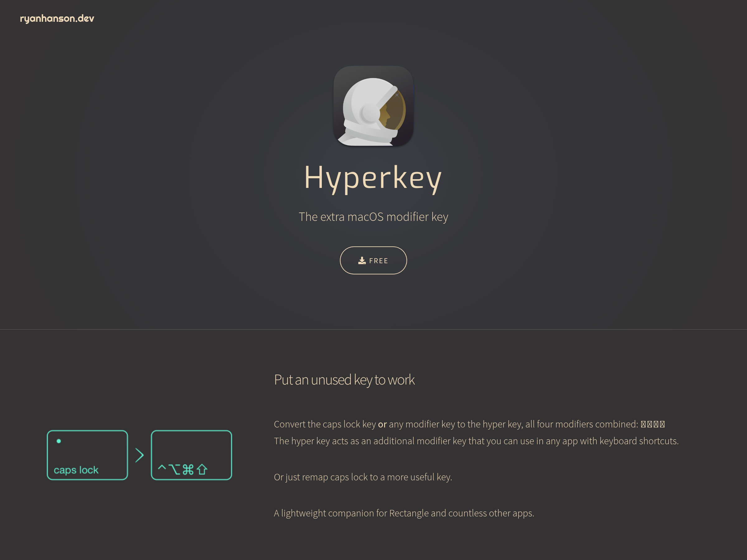The height and width of the screenshot is (560, 747).
Task: Click the line "Or just remap caps lock"
Action: click(363, 477)
